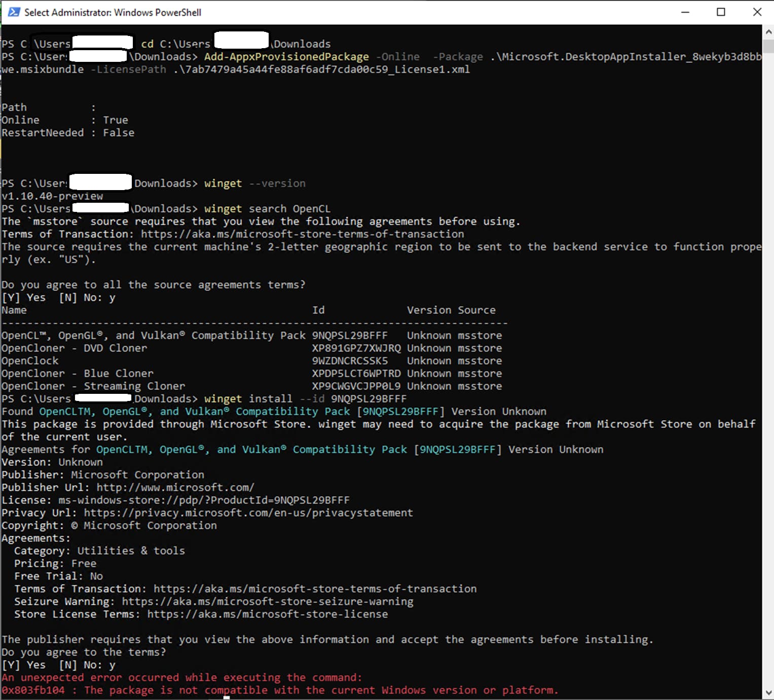774x700 pixels.
Task: Click the Add-AppxProvisionedPackage command text
Action: click(286, 56)
